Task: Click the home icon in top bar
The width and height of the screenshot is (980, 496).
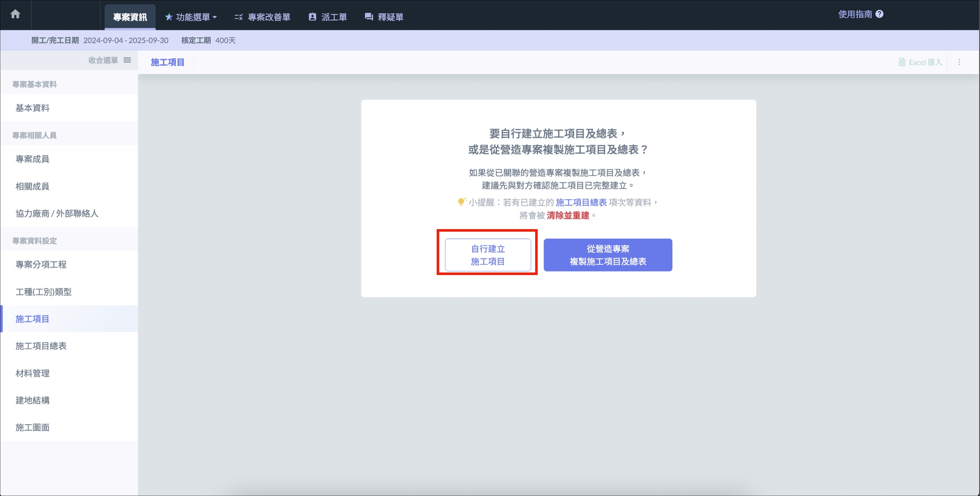Action: [15, 14]
